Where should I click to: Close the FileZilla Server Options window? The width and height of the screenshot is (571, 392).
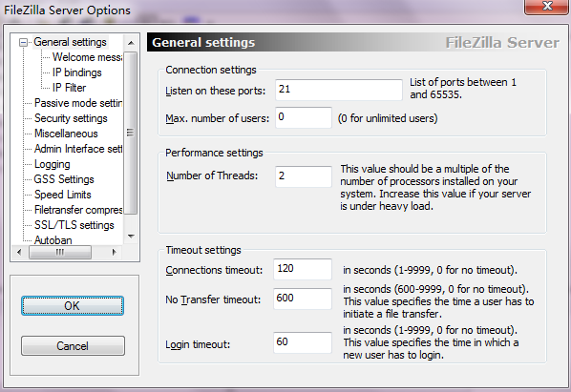coord(547,6)
